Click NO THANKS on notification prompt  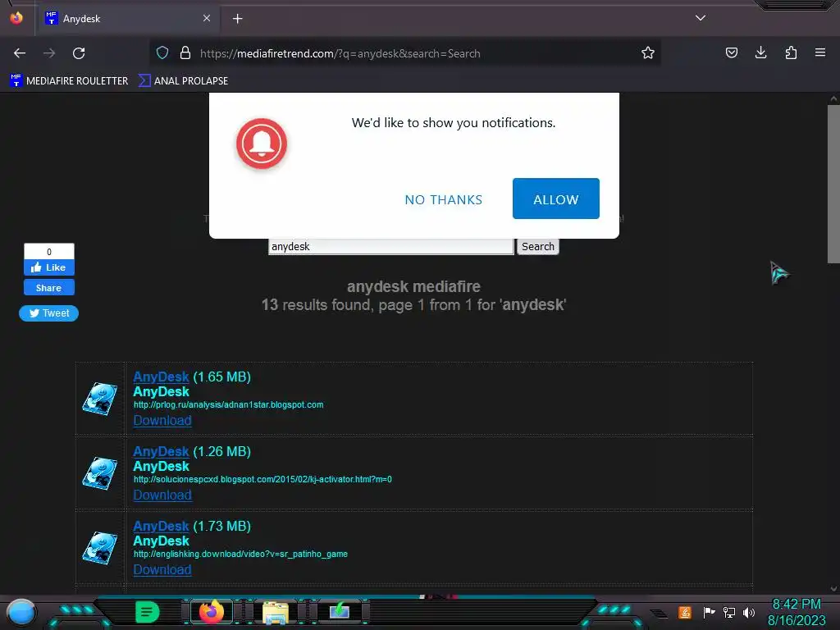(444, 200)
